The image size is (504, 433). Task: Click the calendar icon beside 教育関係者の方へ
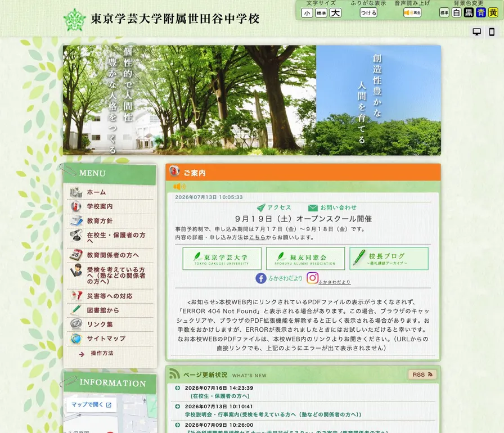[x=76, y=255]
